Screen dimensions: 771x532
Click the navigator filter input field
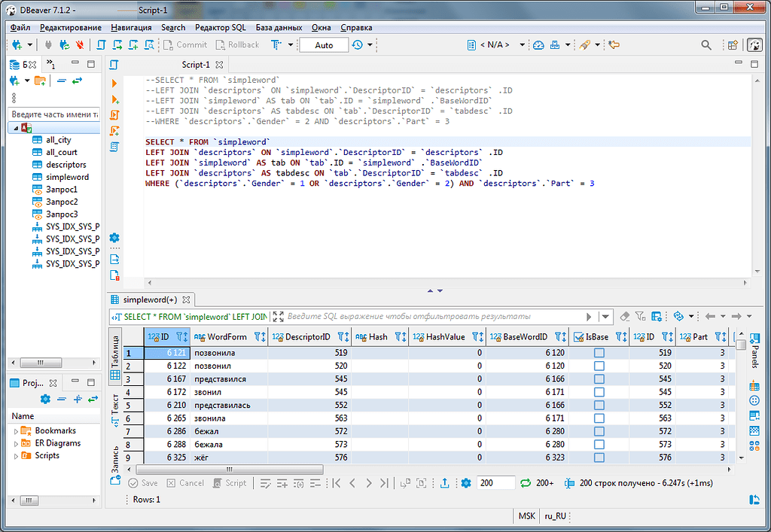point(54,114)
